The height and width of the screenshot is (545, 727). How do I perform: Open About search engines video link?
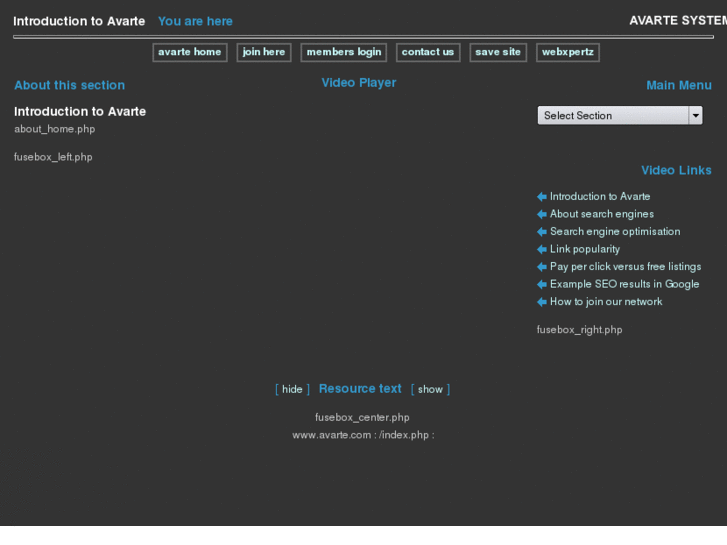click(x=602, y=214)
